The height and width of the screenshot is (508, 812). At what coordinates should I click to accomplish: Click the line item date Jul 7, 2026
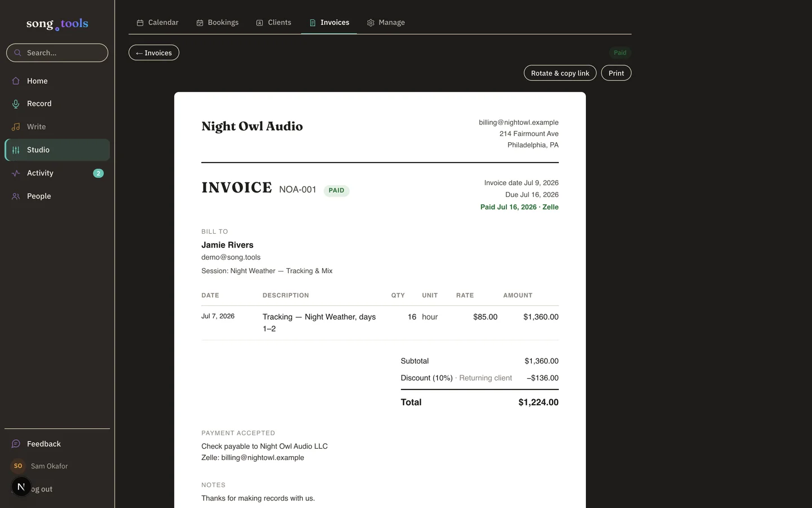point(218,316)
